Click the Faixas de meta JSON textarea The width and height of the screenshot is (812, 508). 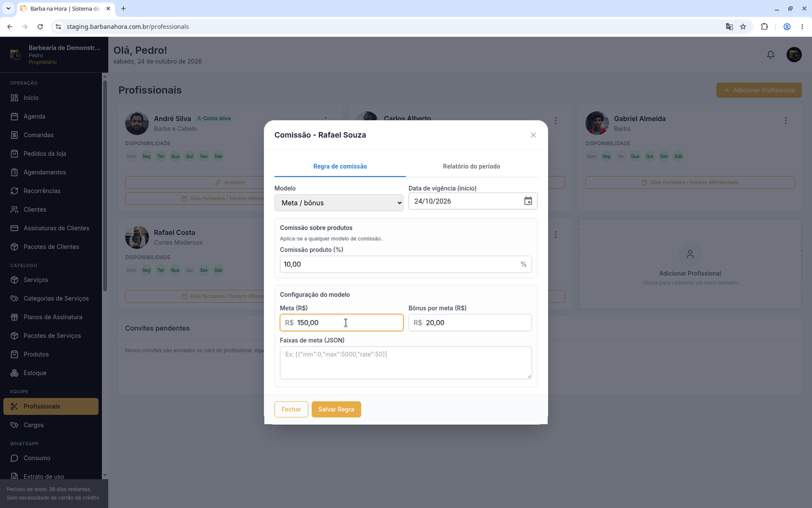[405, 363]
